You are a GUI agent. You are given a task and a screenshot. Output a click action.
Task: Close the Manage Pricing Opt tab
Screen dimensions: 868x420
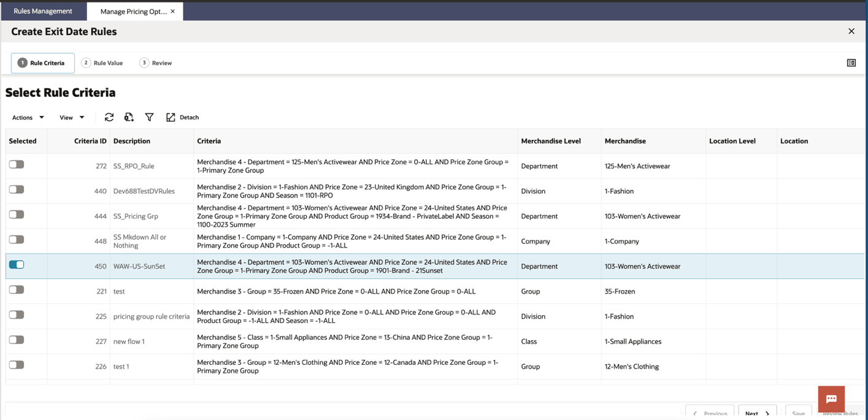pos(172,11)
